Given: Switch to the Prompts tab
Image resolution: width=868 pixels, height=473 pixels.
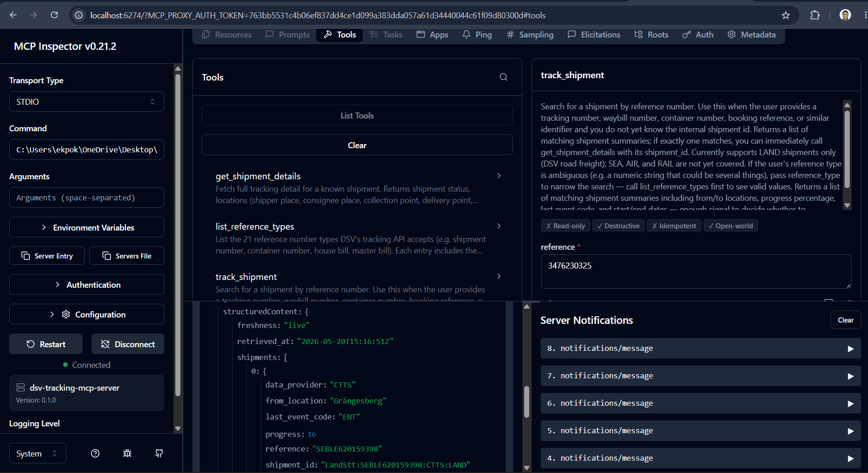Looking at the screenshot, I should tap(288, 34).
